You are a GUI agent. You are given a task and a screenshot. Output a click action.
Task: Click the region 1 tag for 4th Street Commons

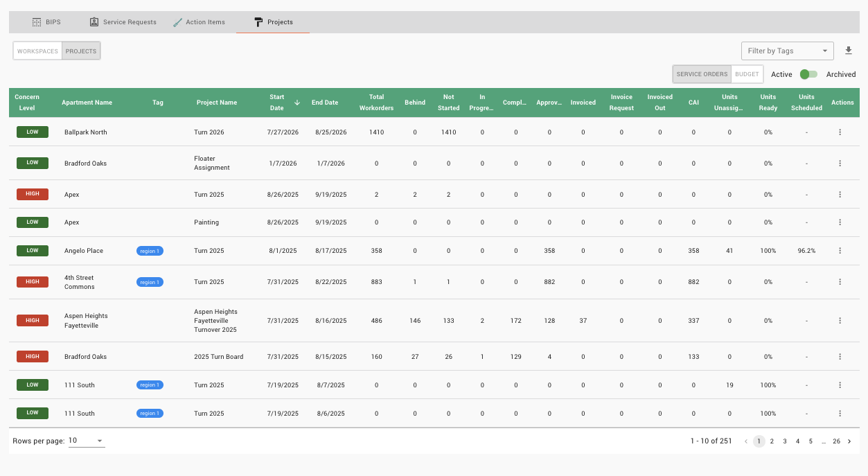coord(150,282)
